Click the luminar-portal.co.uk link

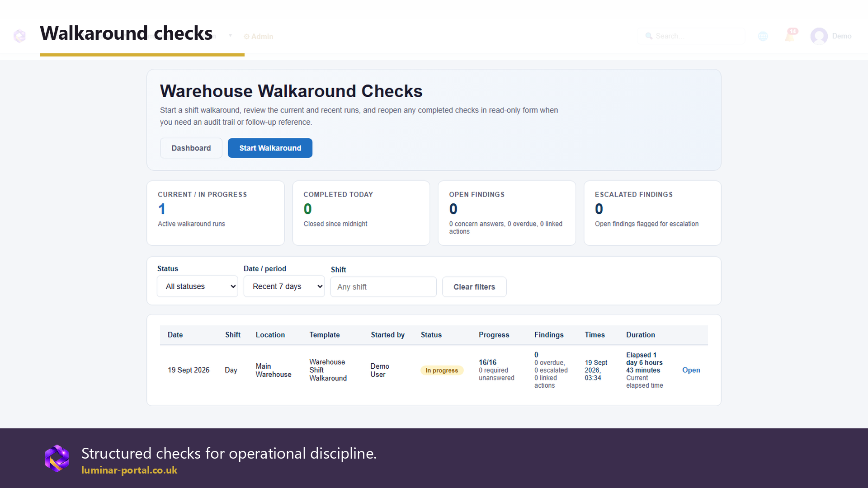point(129,470)
